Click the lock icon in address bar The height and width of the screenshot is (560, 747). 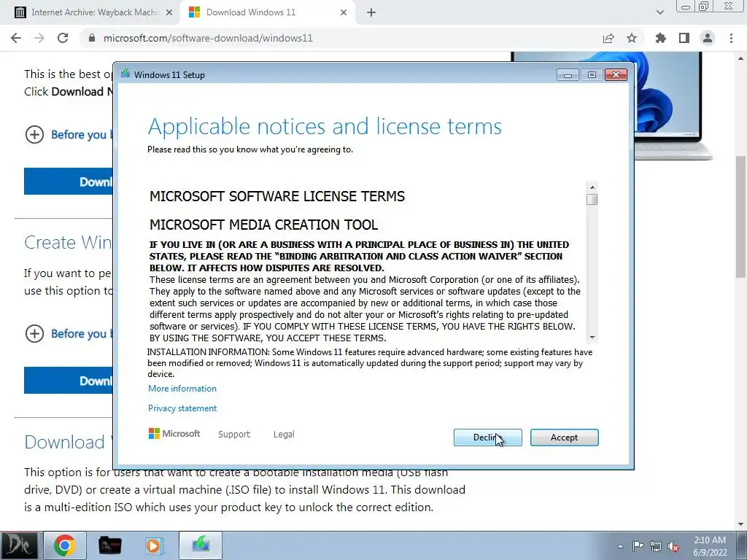[x=92, y=38]
